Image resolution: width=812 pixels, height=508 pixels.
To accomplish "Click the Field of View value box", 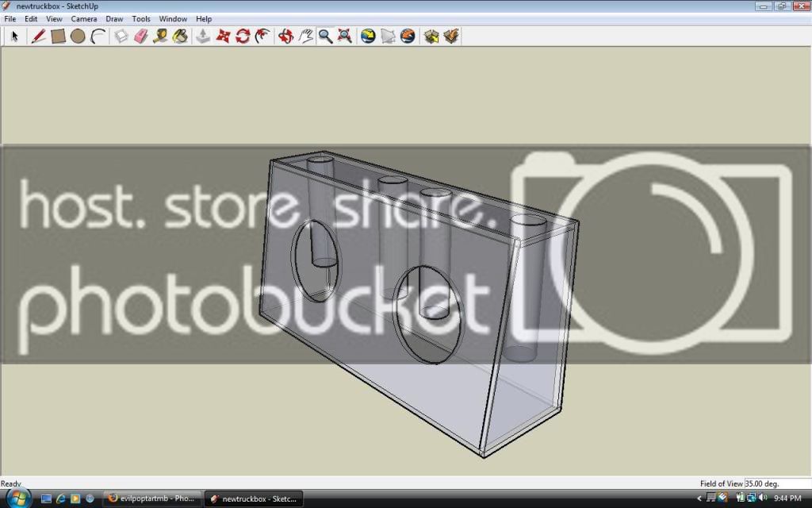I will coord(777,483).
